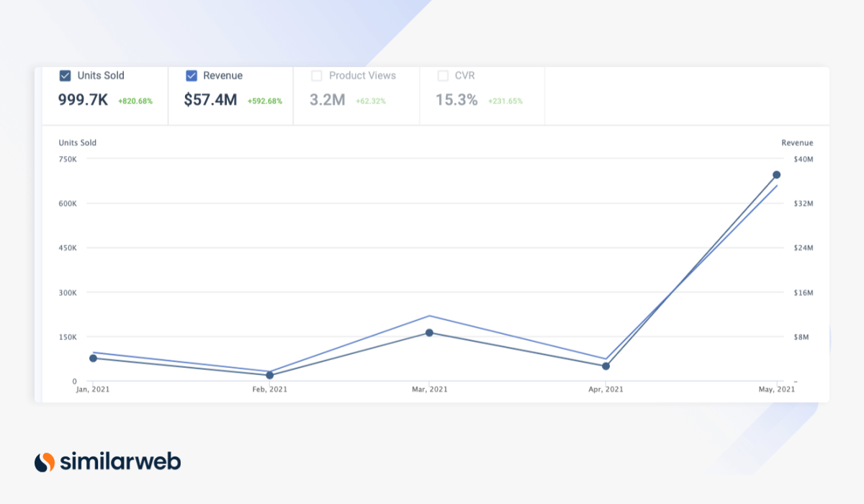The height and width of the screenshot is (504, 864).
Task: Click the Jan, 2021 axis label
Action: 91,389
